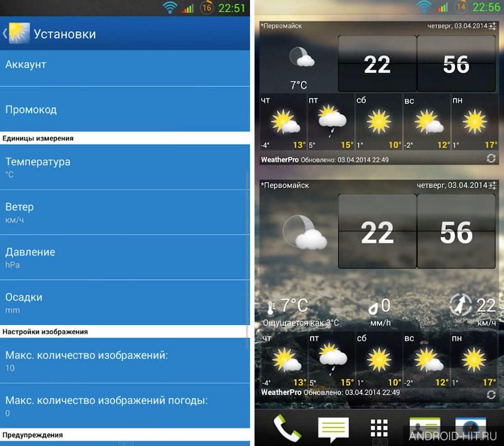Change the Давление unit setting

click(x=125, y=258)
